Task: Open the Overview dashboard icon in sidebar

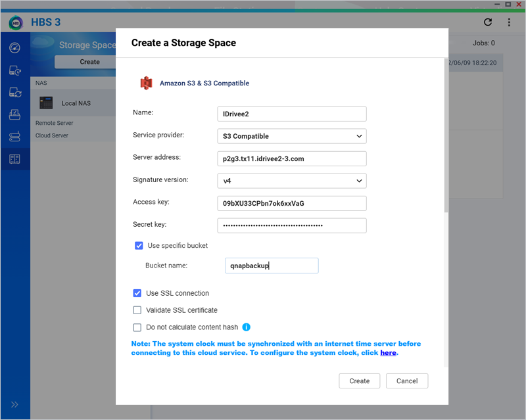Action: pos(14,48)
